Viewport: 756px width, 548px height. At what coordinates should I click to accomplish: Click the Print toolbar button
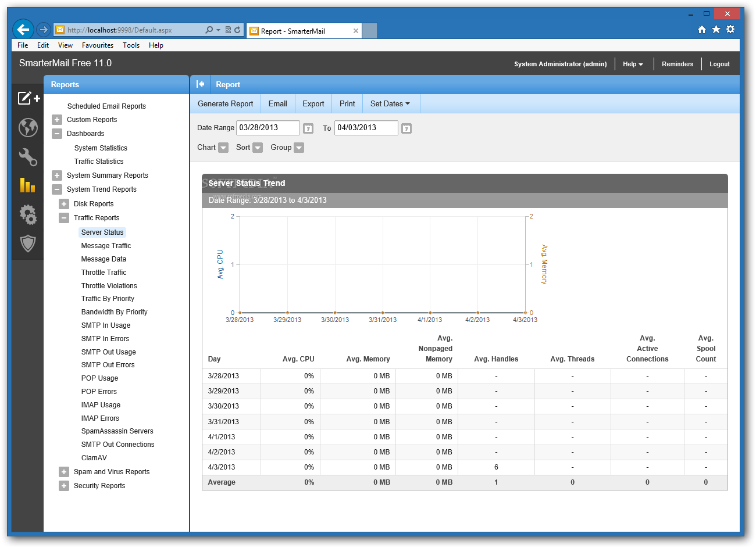coord(347,103)
